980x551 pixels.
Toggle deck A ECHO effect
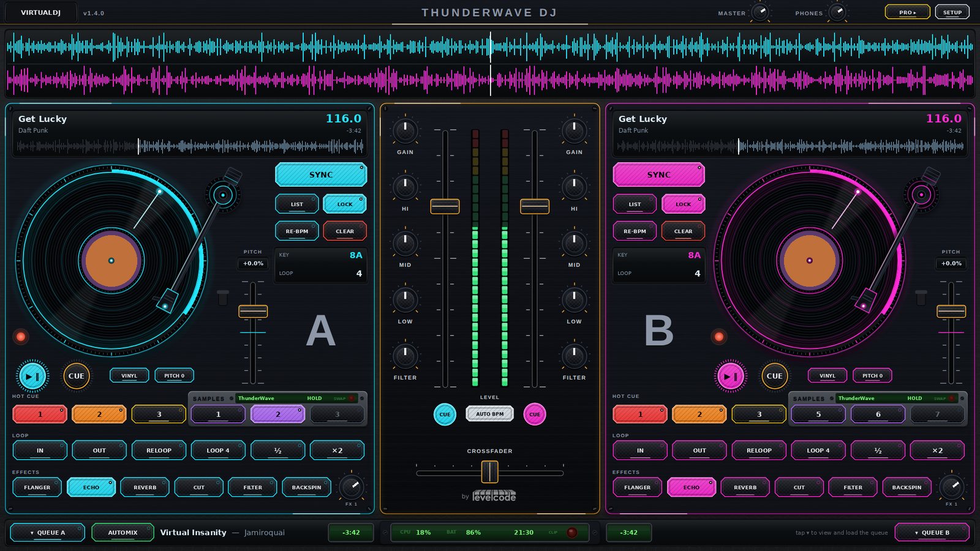(x=91, y=487)
